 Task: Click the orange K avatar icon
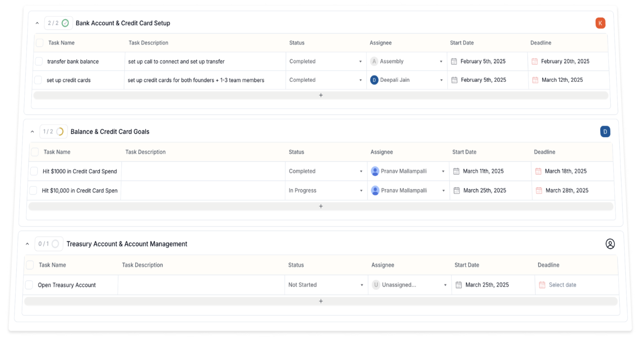[x=600, y=23]
